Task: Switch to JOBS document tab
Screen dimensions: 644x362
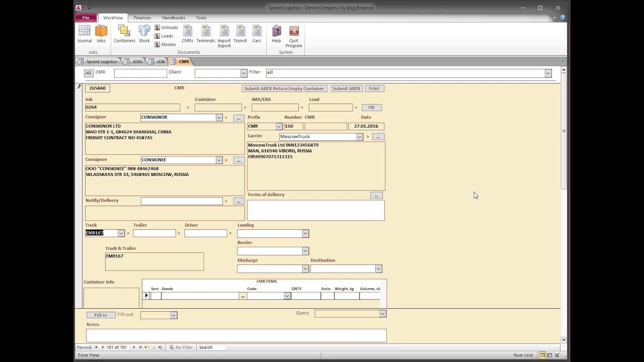Action: pyautogui.click(x=134, y=61)
